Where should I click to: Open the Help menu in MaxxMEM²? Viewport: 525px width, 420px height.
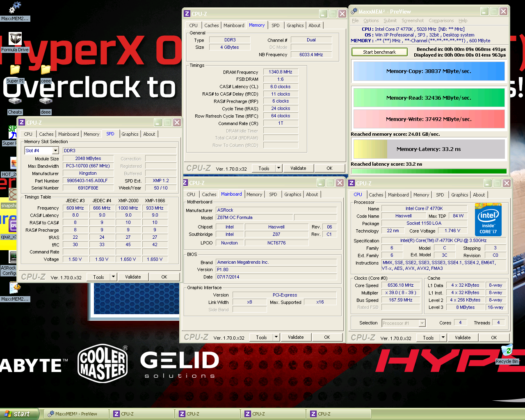tap(463, 21)
